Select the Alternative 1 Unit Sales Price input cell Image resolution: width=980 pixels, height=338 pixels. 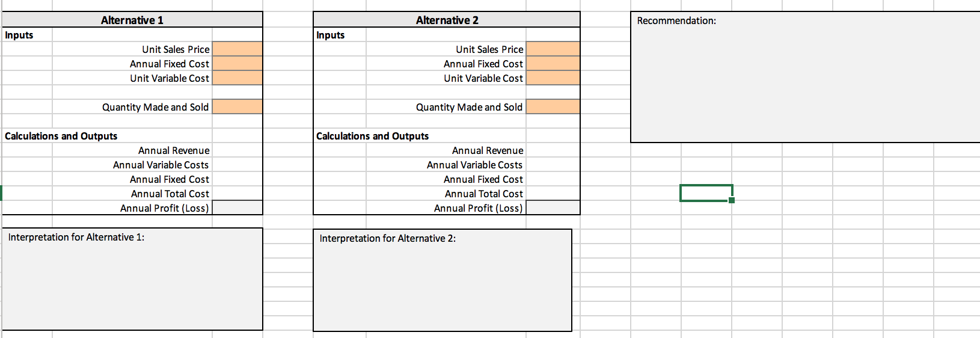click(x=237, y=49)
